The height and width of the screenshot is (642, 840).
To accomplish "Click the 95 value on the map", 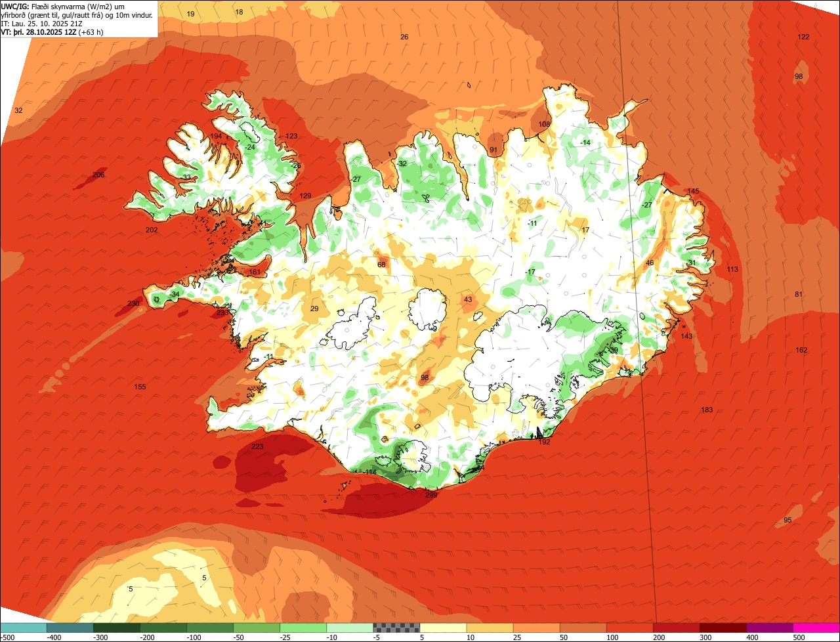I will pos(787,520).
